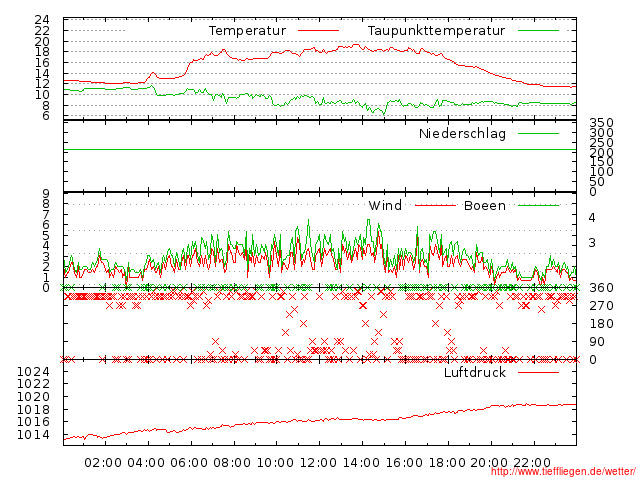Click the red Wind legend line sample
Image resolution: width=640 pixels, height=480 pixels.
point(435,205)
